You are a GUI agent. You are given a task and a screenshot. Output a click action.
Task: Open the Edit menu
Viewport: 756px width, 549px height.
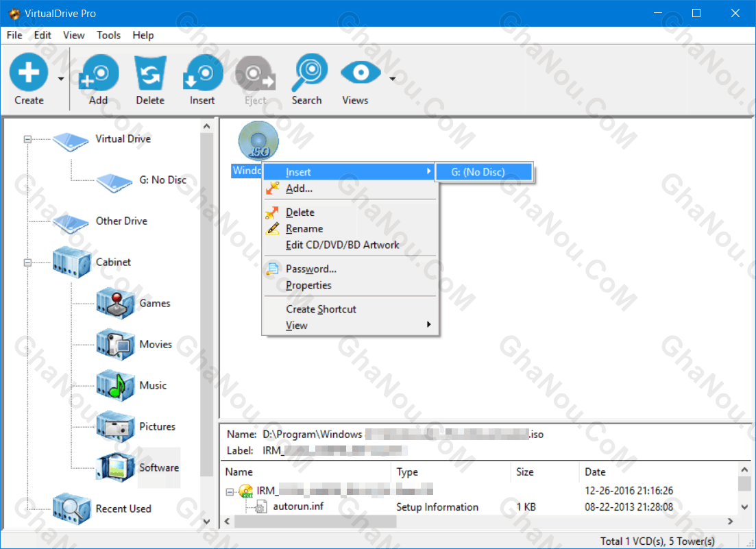click(42, 35)
